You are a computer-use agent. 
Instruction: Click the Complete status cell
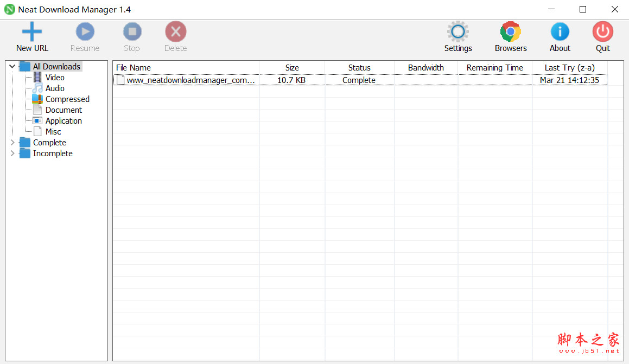pyautogui.click(x=359, y=80)
